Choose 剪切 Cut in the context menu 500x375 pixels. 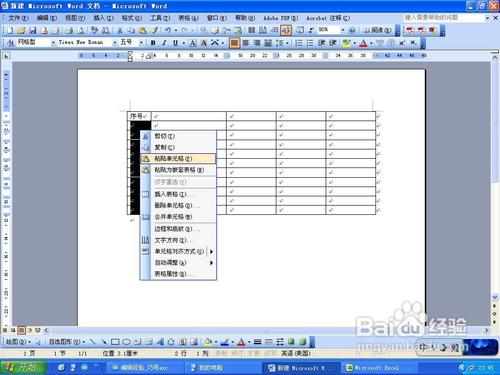(178, 136)
